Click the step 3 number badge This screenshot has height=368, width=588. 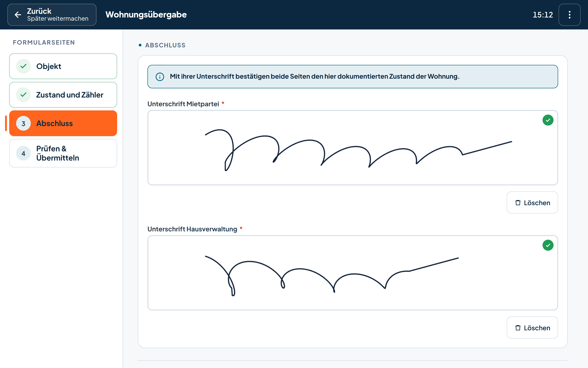click(x=23, y=123)
